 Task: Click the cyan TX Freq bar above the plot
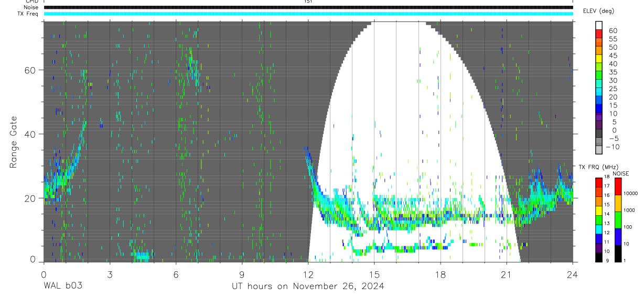(308, 14)
